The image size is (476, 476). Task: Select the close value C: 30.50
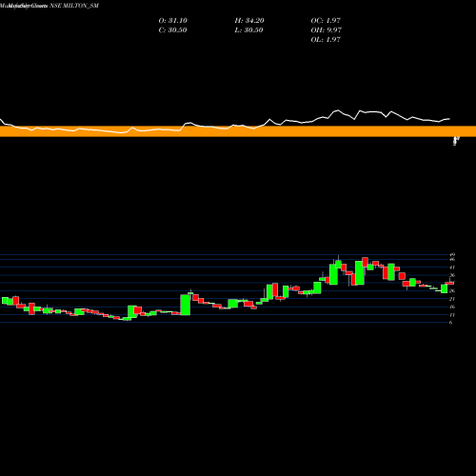pyautogui.click(x=172, y=30)
